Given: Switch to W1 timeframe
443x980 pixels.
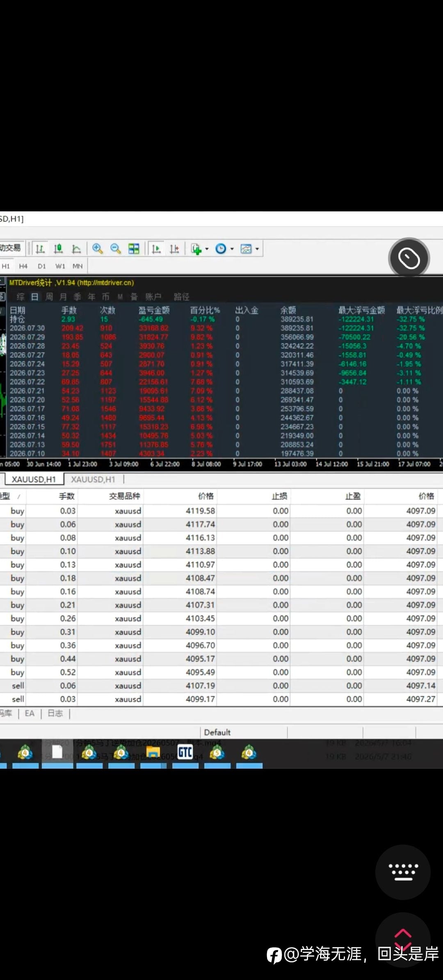Looking at the screenshot, I should (x=60, y=266).
